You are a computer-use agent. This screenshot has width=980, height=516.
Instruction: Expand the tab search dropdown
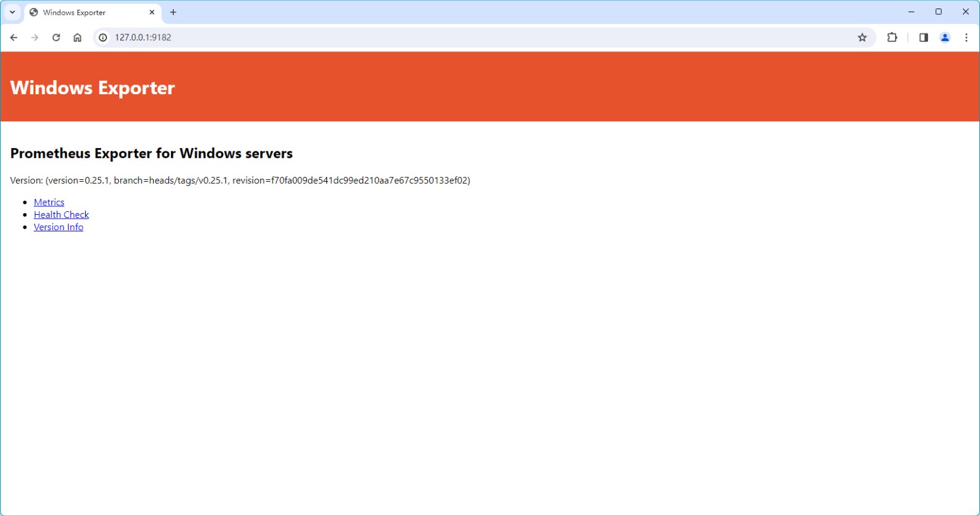pyautogui.click(x=12, y=12)
